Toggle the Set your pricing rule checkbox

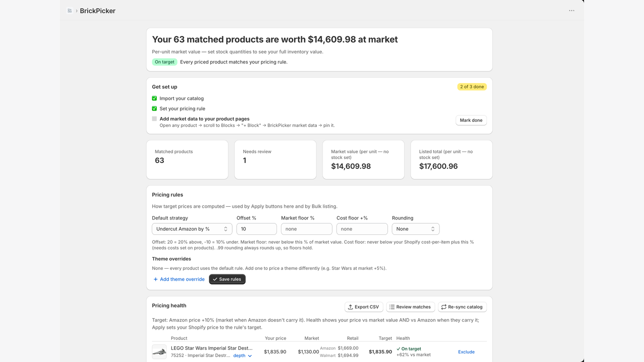pyautogui.click(x=154, y=109)
